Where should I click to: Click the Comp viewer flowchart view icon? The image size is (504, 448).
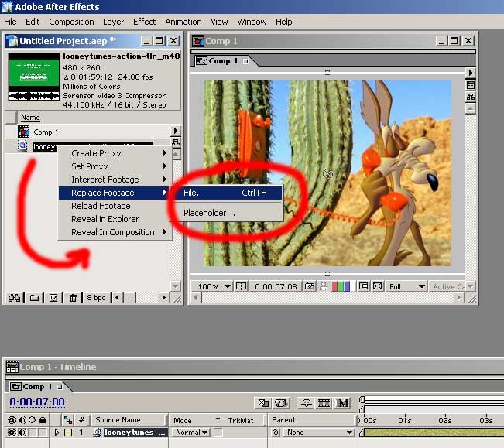(x=471, y=97)
